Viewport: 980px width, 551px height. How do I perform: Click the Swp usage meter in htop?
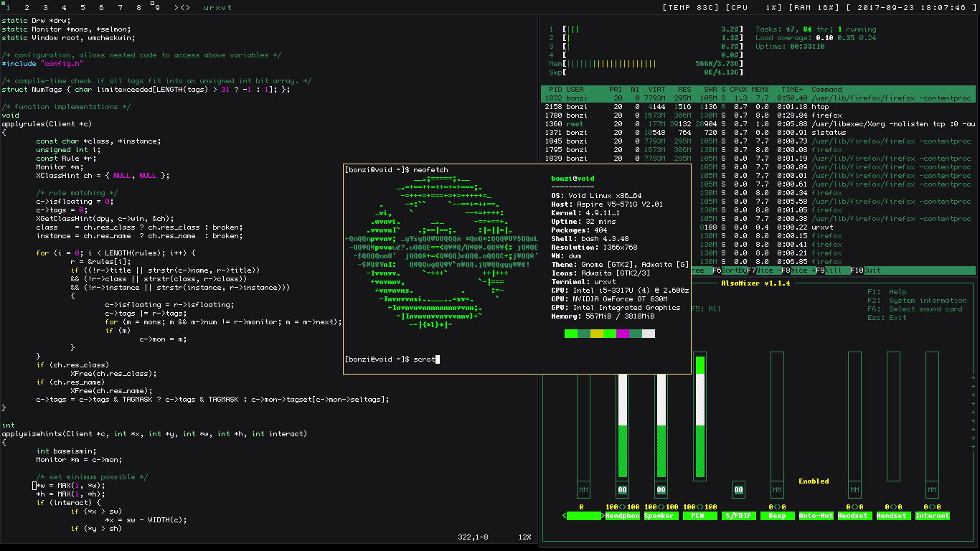point(646,72)
